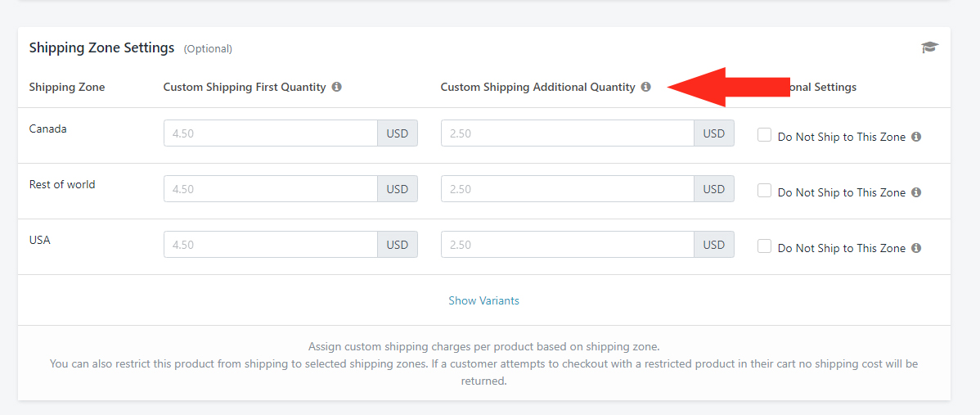Click the USA additional quantity input

tap(568, 245)
